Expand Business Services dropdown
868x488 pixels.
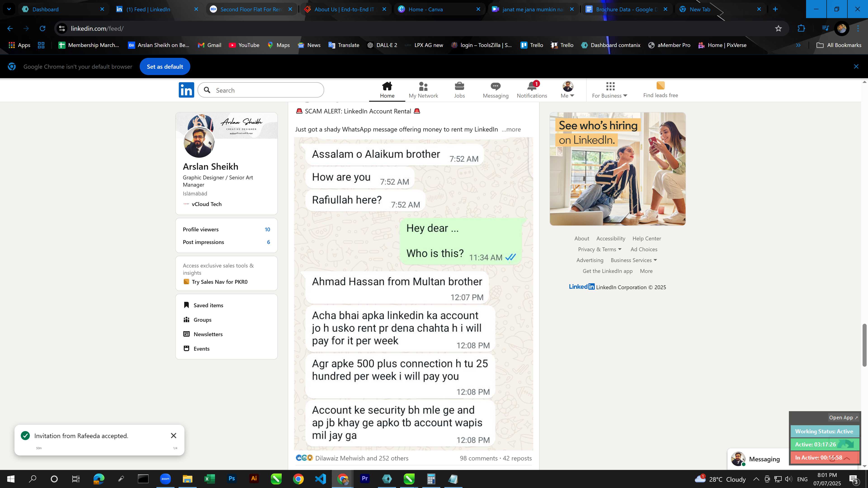[633, 260]
